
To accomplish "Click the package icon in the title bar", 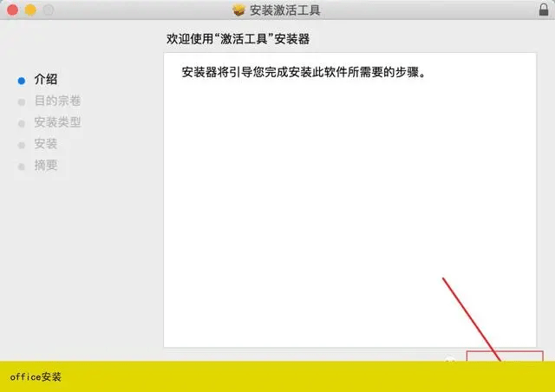I will click(240, 10).
